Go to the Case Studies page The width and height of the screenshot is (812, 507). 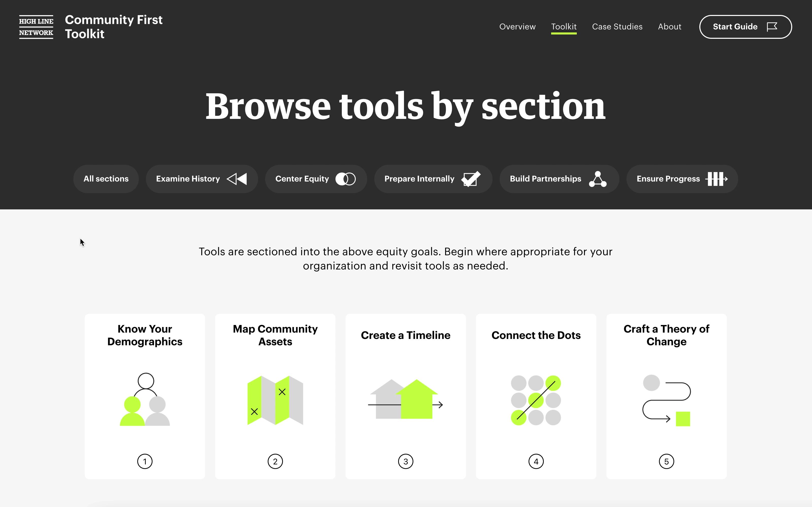[617, 26]
